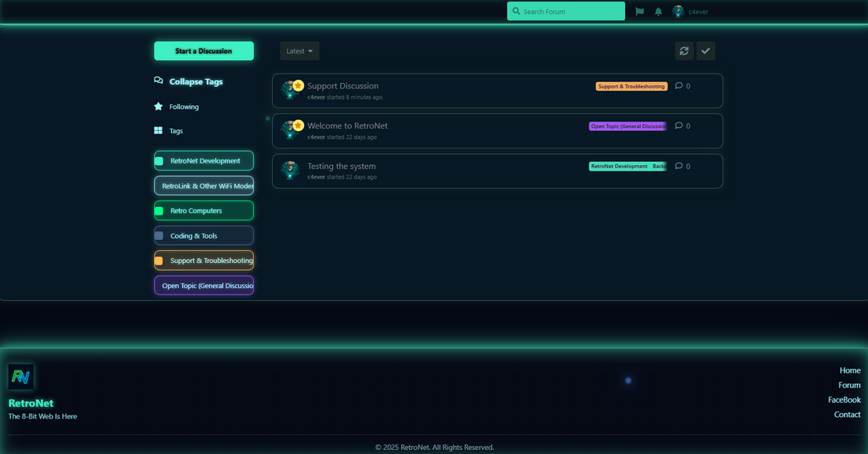This screenshot has width=868, height=454.
Task: Click the RetroNet Development teal color square
Action: point(159,161)
